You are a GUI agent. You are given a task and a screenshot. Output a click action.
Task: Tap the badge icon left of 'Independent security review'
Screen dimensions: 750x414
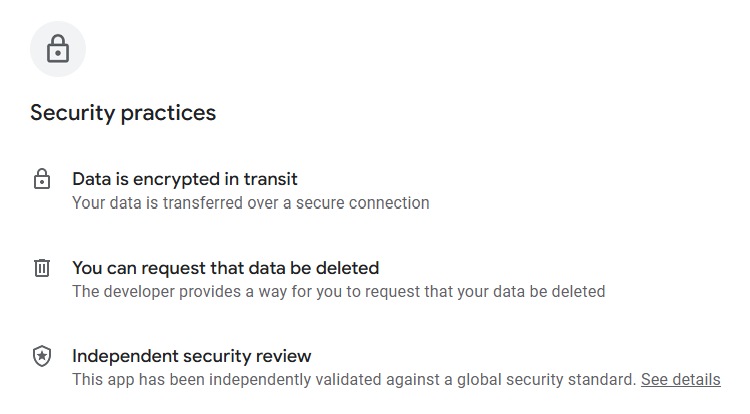click(x=42, y=356)
